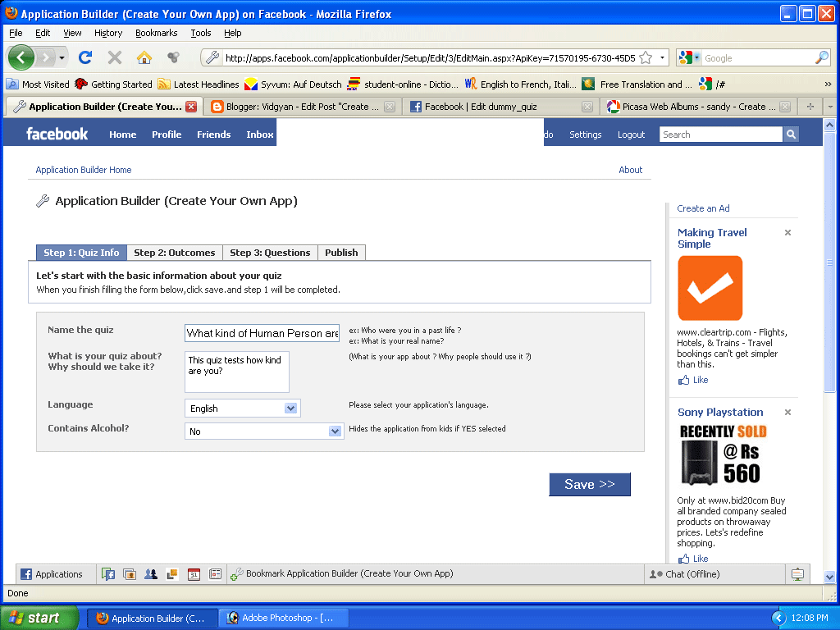Open Profile in the Facebook top bar
Screen dimensions: 840x630
[x=167, y=135]
